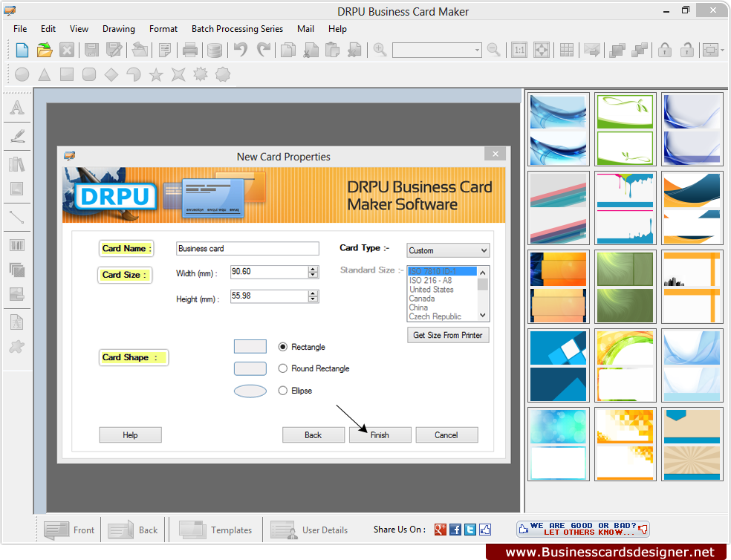Click the database toolbar icon

215,50
